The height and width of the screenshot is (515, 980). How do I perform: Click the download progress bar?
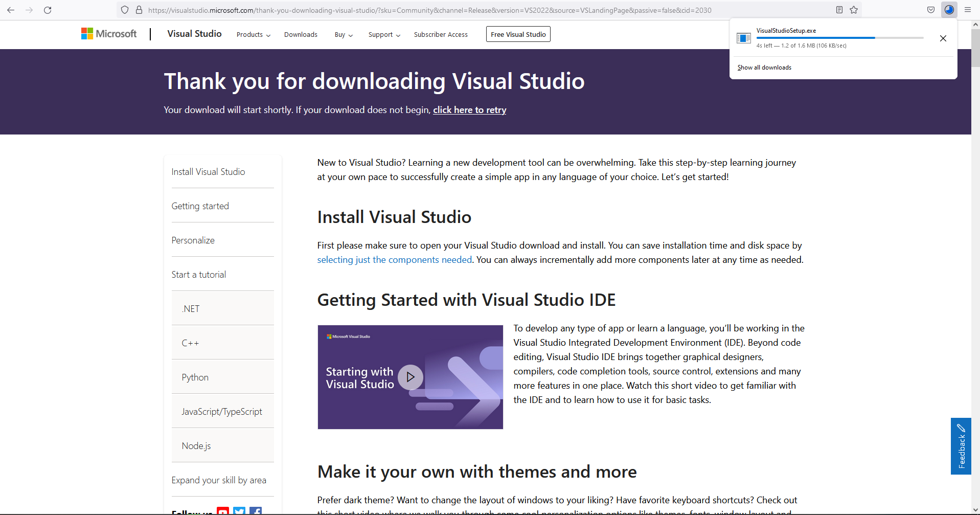[x=840, y=38]
